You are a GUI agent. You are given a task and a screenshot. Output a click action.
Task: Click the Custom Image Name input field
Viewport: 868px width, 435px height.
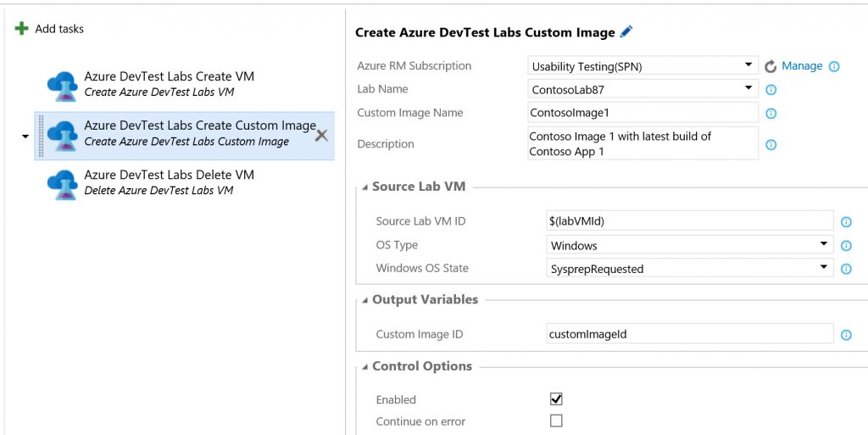643,112
